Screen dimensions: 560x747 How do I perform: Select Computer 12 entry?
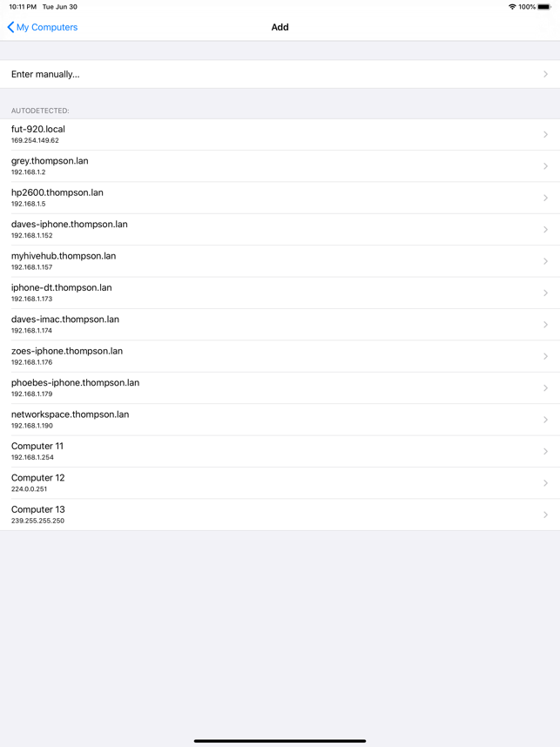280,483
